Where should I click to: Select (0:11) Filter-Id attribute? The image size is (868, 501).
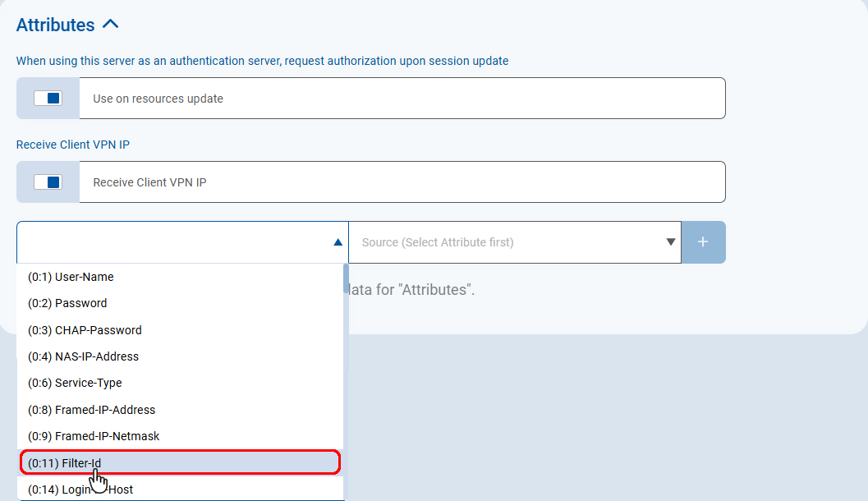coord(65,463)
